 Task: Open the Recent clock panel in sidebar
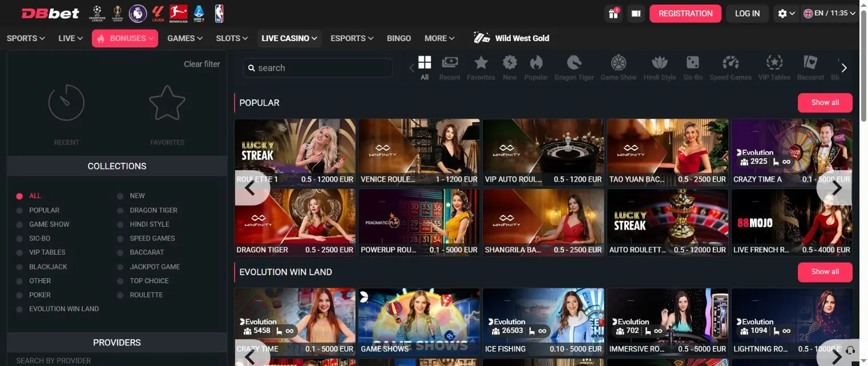tap(67, 114)
